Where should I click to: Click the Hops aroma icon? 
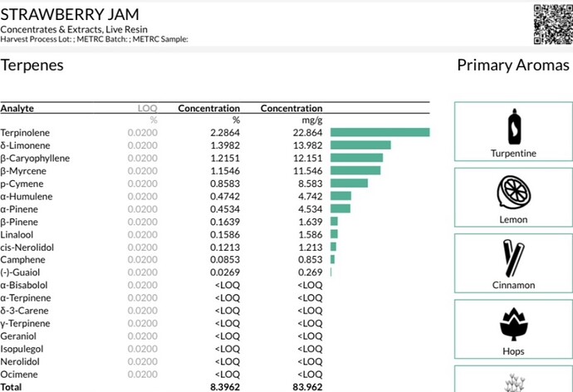(513, 324)
